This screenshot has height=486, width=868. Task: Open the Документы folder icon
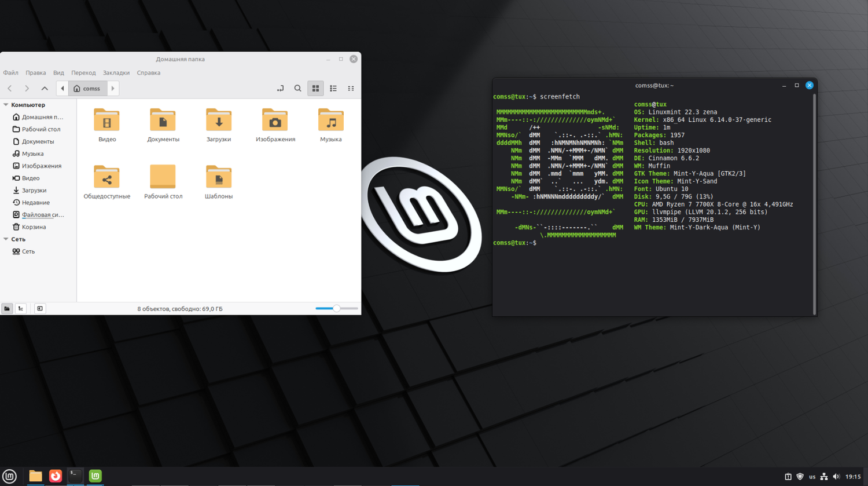pos(163,120)
